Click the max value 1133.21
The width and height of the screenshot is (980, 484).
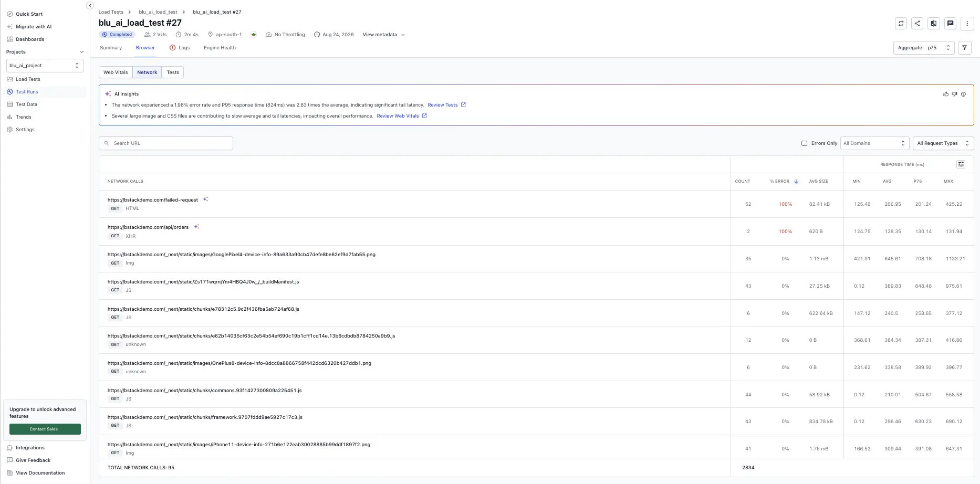(x=955, y=259)
